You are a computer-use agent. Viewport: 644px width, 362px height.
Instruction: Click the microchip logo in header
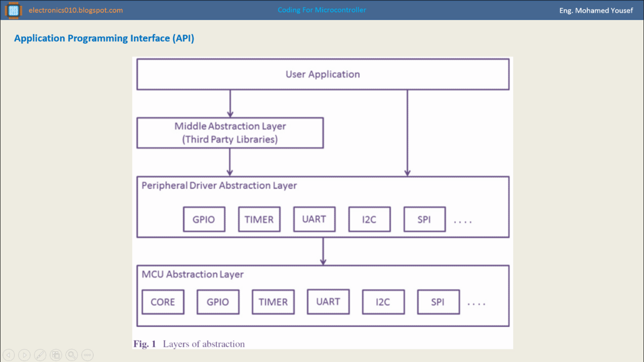tap(13, 10)
